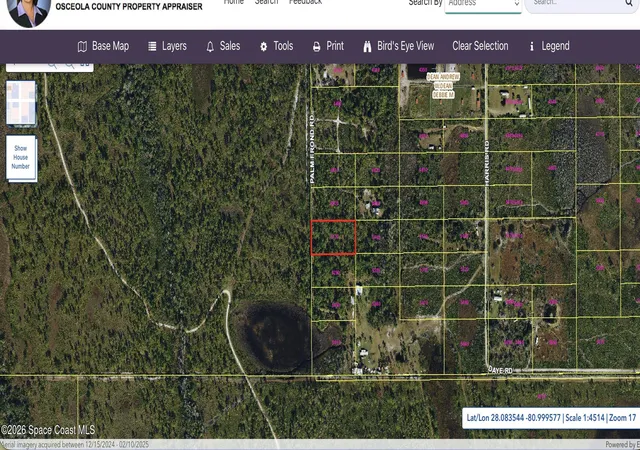Open the Base Map menu
The image size is (640, 450).
pos(103,46)
